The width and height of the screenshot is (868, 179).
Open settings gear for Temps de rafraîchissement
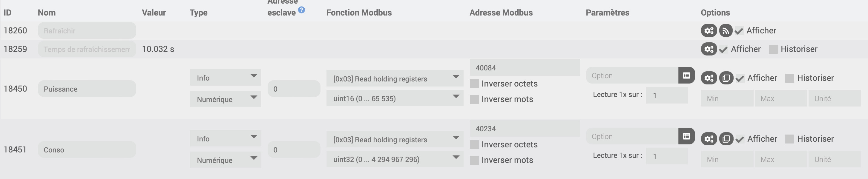click(708, 49)
